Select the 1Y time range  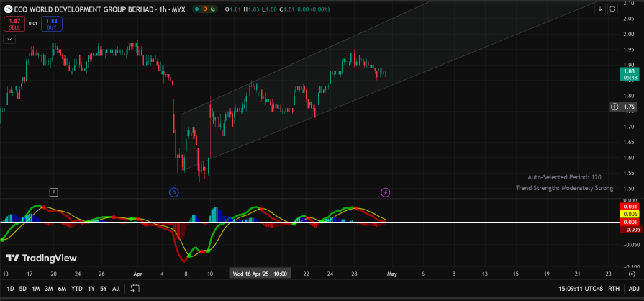tap(91, 289)
